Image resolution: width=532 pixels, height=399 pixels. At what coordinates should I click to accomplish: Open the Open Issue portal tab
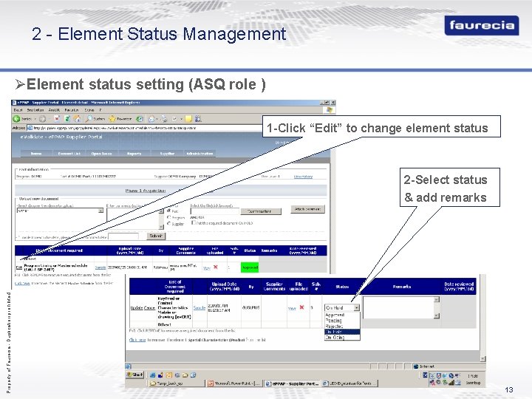click(x=101, y=154)
